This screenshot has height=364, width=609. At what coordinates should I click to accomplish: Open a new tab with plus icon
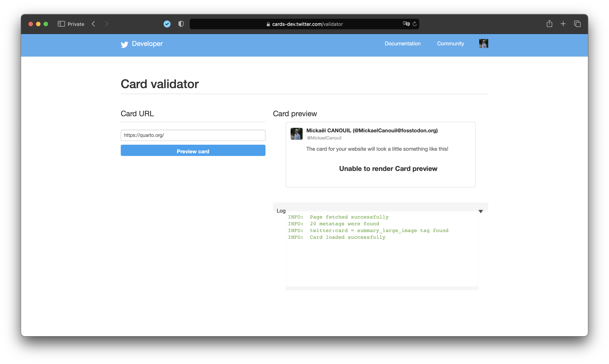click(563, 24)
